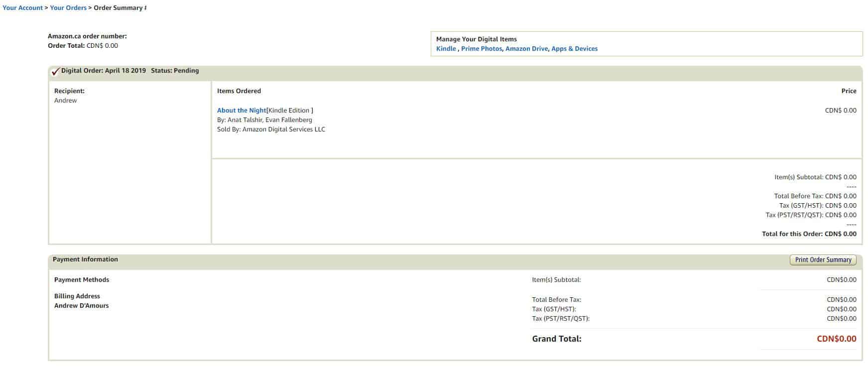The height and width of the screenshot is (369, 868).
Task: Open the About the Night book link
Action: point(242,111)
